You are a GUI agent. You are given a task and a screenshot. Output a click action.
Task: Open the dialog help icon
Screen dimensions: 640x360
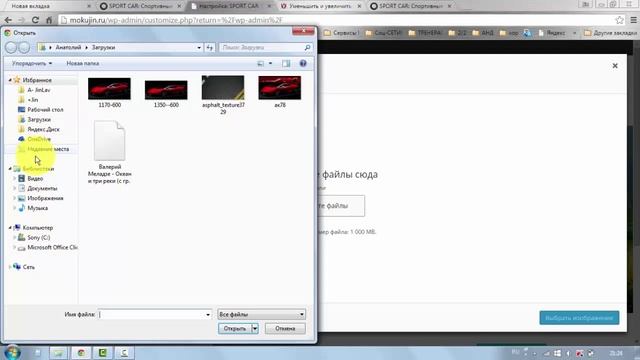(x=303, y=63)
